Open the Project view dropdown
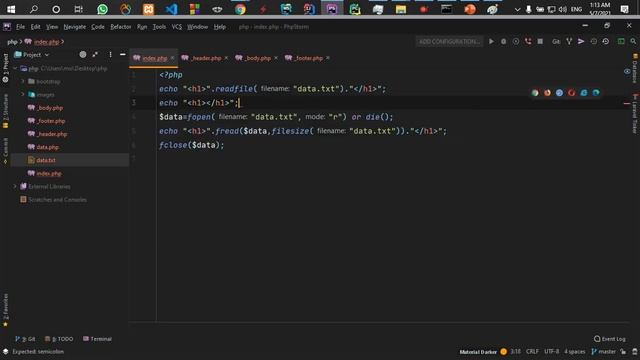Viewport: 640px width, 360px height. click(32, 55)
